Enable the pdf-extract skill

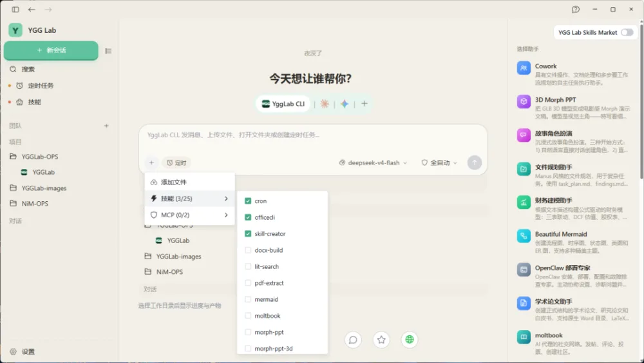[x=248, y=283]
